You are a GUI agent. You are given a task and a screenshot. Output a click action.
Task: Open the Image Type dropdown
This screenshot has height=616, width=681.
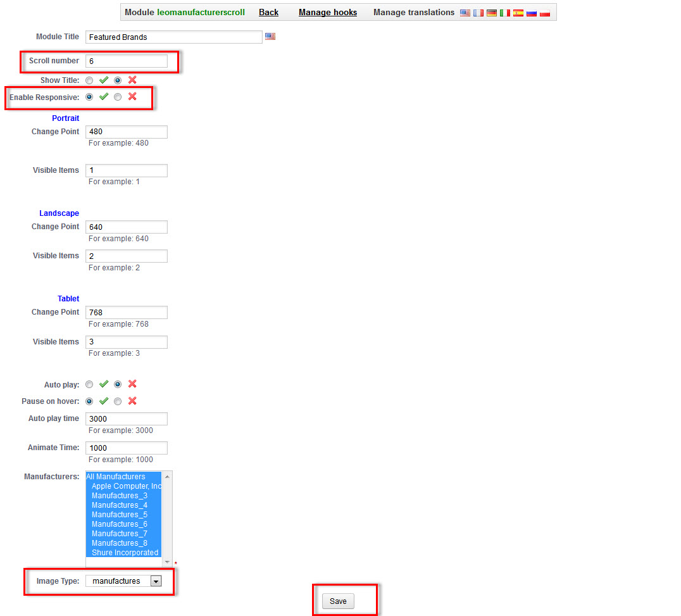123,581
